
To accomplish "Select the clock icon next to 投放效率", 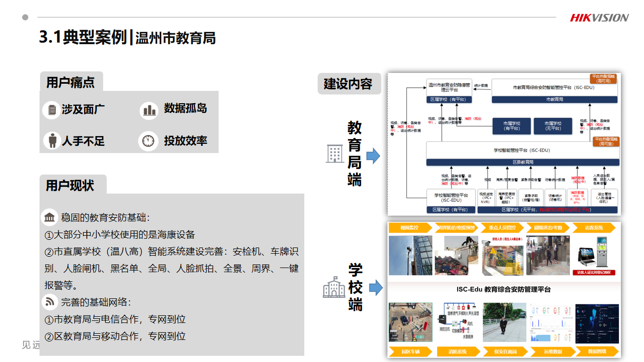I will (x=148, y=141).
